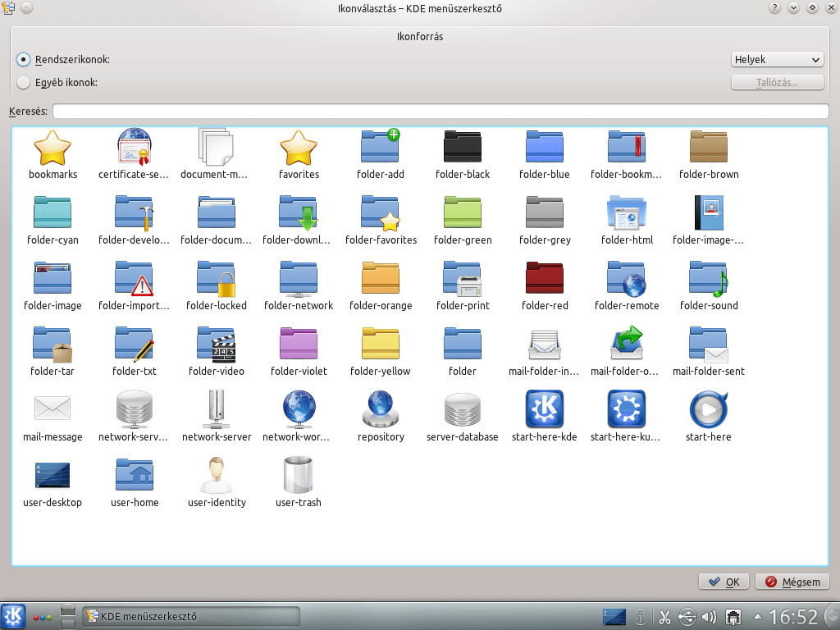Open the Helyek category dropdown
The width and height of the screenshot is (840, 630).
tap(776, 60)
